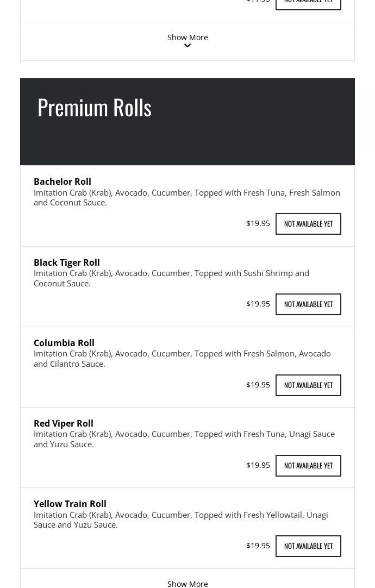
Task: Expand Show More above Premium Rolls section
Action: [187, 37]
